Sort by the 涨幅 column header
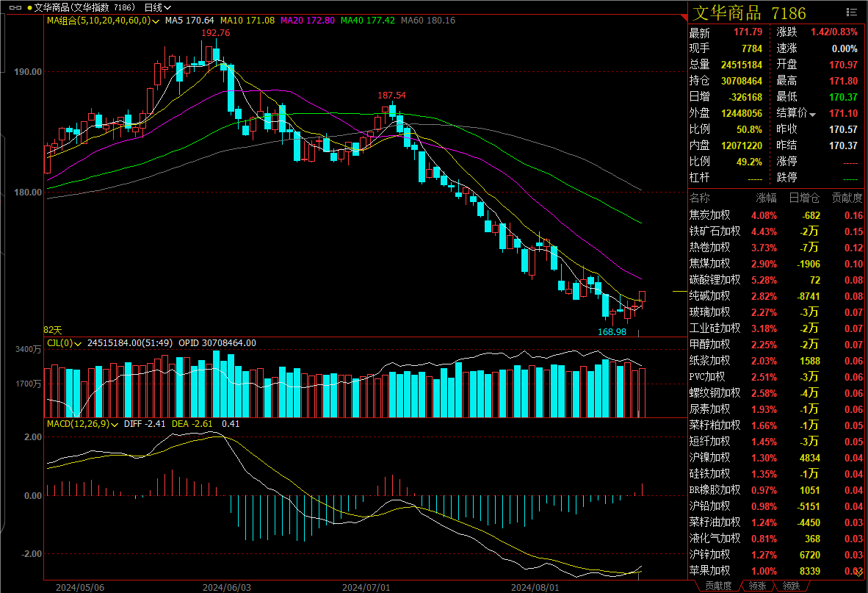The height and width of the screenshot is (593, 868). pos(766,198)
